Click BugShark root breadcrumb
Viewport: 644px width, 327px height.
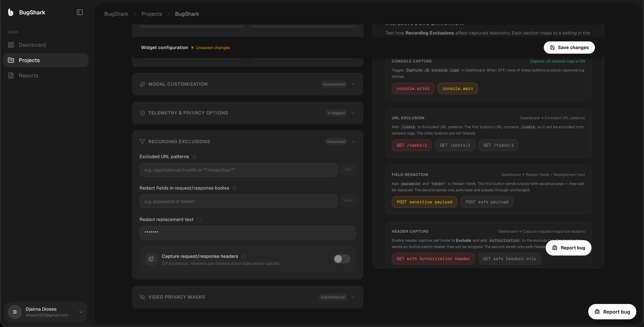click(116, 14)
